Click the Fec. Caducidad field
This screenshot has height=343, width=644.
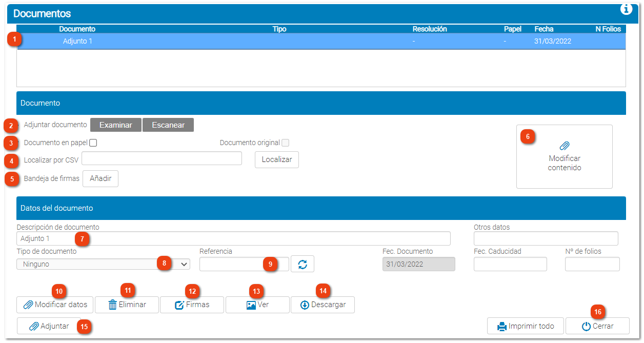click(x=510, y=264)
